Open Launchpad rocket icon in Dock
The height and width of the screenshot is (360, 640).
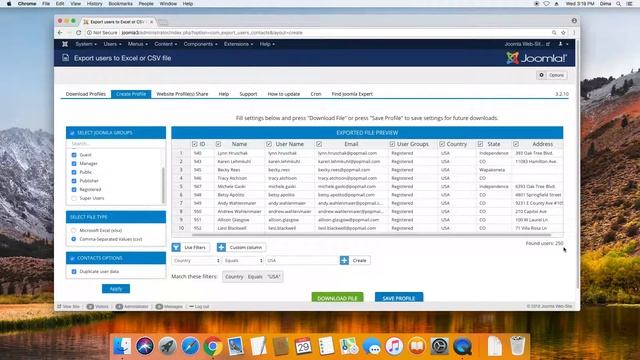[x=167, y=346]
